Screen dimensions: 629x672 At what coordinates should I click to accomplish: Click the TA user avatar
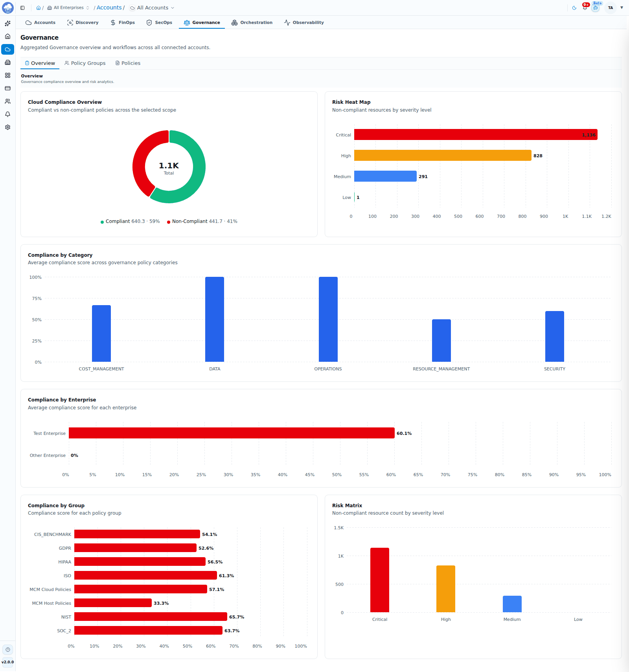(611, 8)
